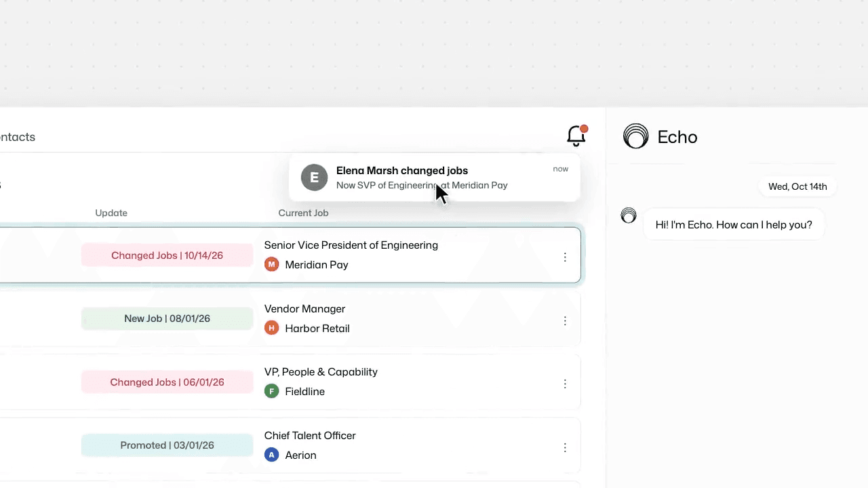The image size is (868, 488).
Task: Click the Echo panel title
Action: tap(677, 137)
